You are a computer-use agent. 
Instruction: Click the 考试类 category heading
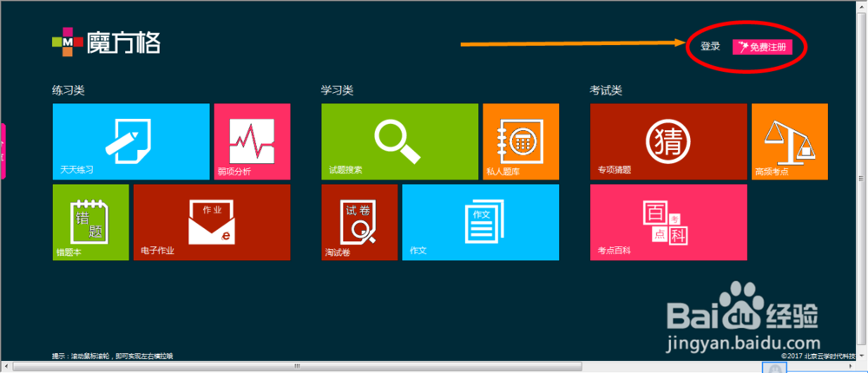coord(606,90)
